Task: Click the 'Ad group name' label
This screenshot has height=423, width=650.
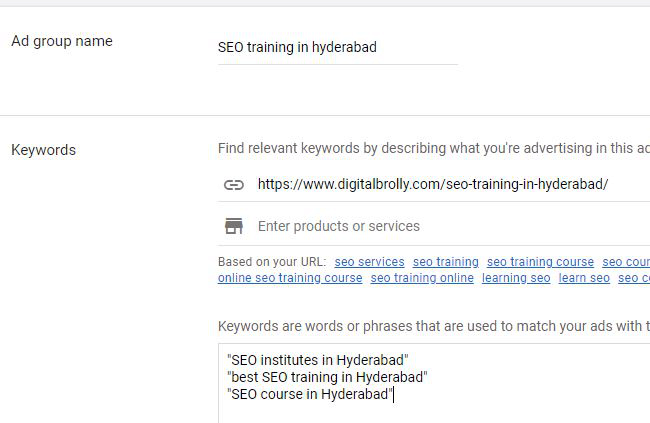Action: pos(61,41)
